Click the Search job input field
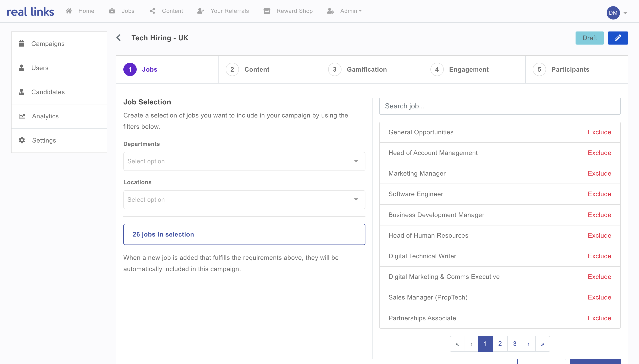 pyautogui.click(x=500, y=106)
